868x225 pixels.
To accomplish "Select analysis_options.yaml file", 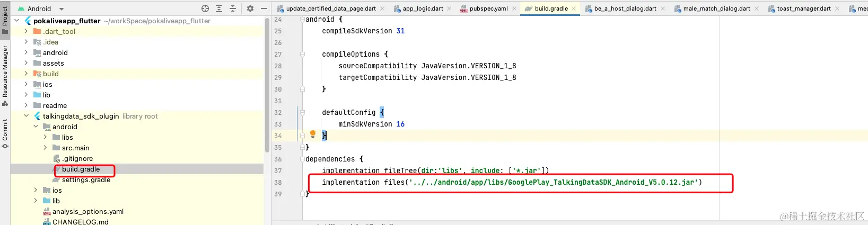I will tap(88, 211).
